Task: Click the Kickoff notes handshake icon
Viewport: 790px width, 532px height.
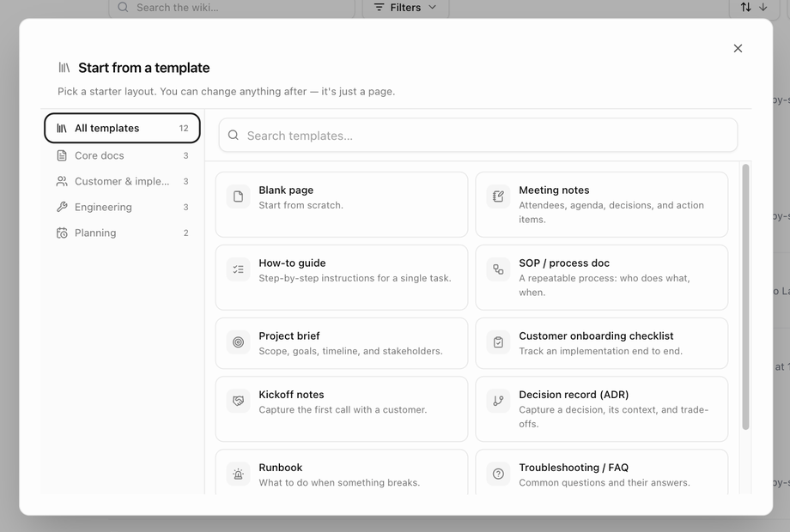Action: pos(239,401)
